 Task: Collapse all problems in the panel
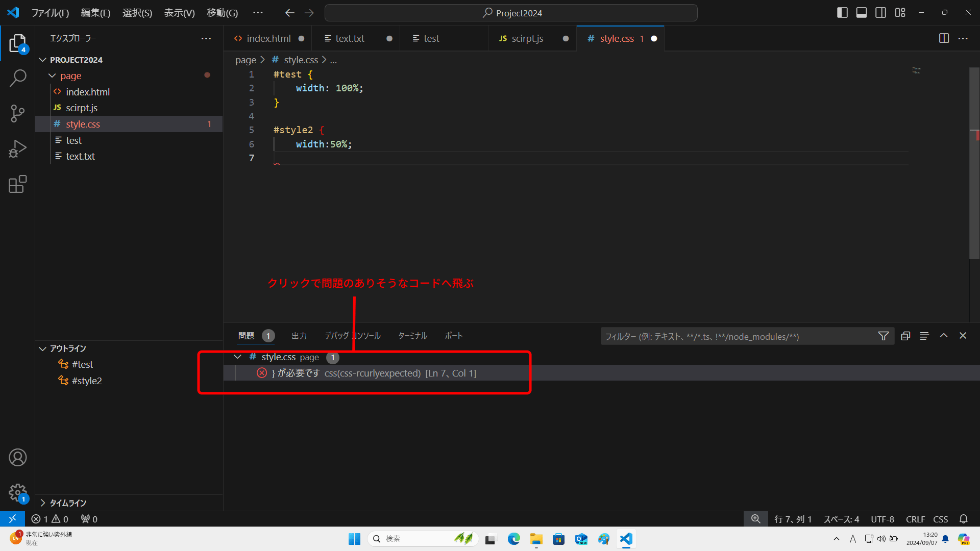coord(905,336)
